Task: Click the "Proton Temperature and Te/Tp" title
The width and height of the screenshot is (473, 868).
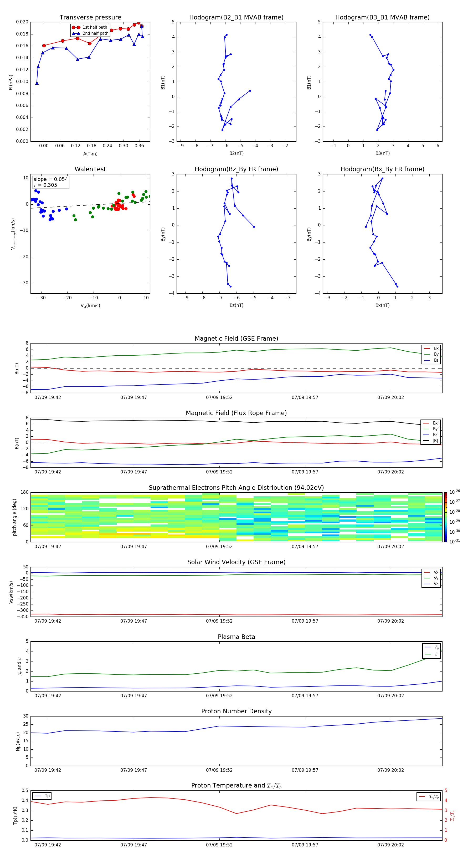Action: pyautogui.click(x=236, y=786)
